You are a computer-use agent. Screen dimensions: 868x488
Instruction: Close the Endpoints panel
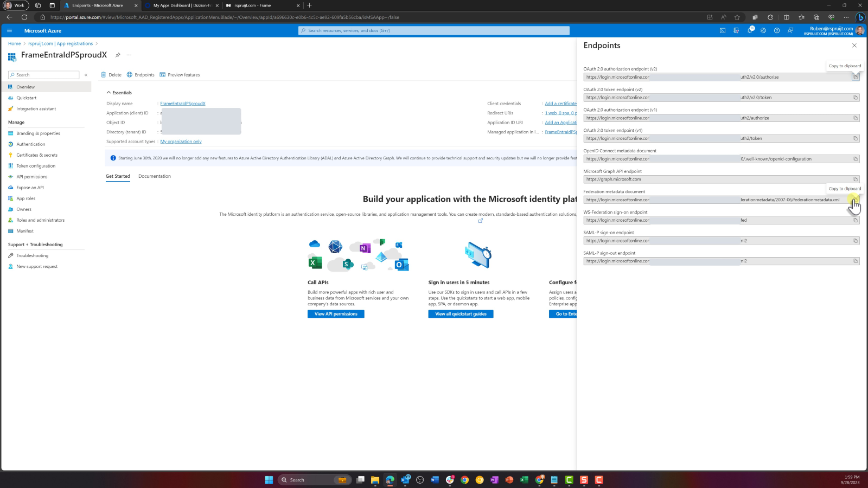854,46
